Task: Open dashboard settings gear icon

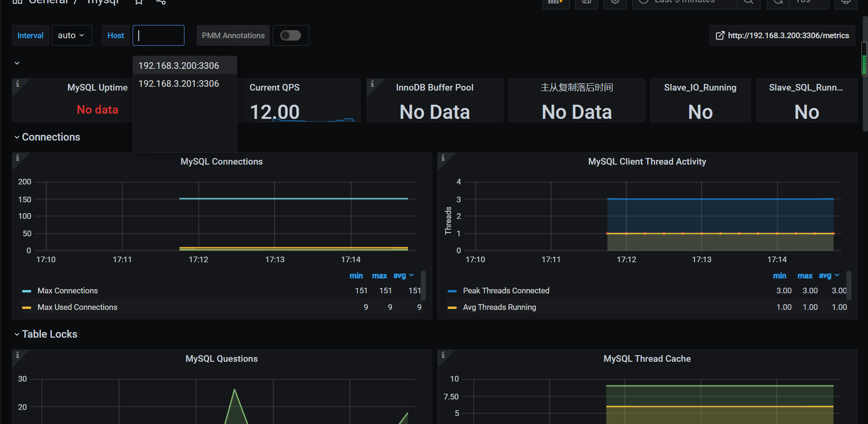Action: tap(615, 2)
